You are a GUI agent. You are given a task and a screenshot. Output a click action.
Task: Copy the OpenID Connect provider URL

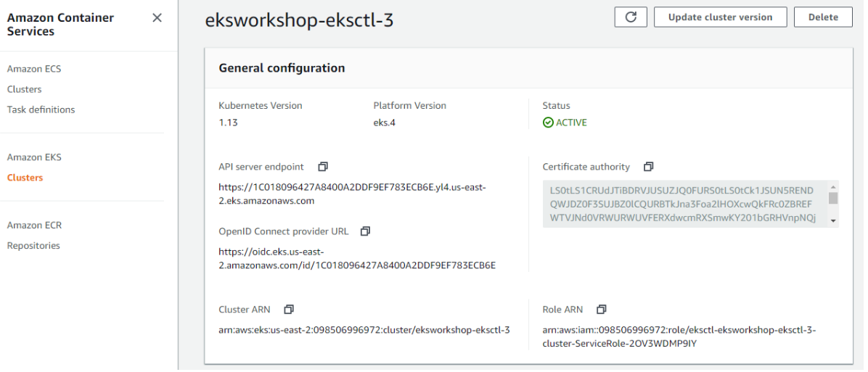pyautogui.click(x=365, y=231)
